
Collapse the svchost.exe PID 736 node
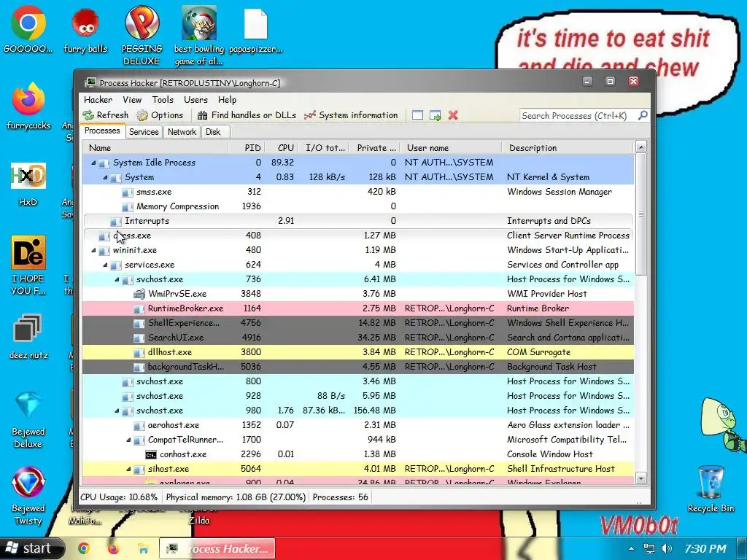click(x=117, y=280)
